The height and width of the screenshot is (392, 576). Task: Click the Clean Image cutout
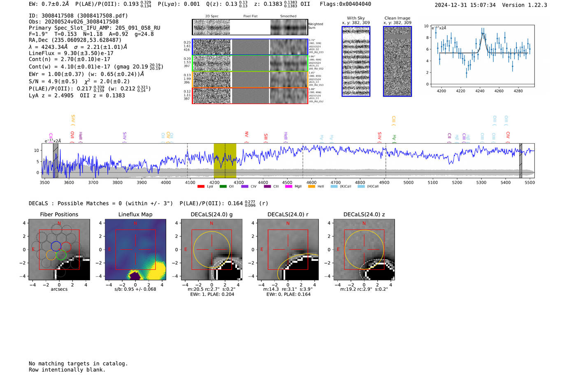click(397, 61)
